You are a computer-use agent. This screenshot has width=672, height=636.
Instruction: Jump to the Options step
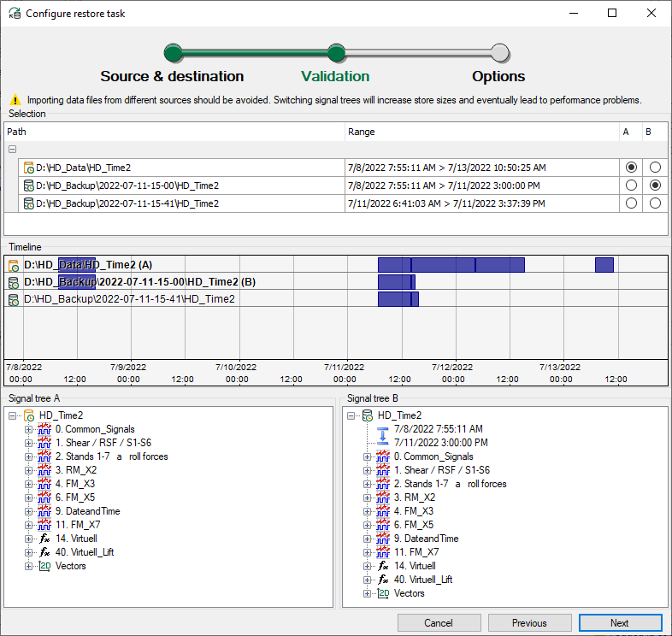500,54
